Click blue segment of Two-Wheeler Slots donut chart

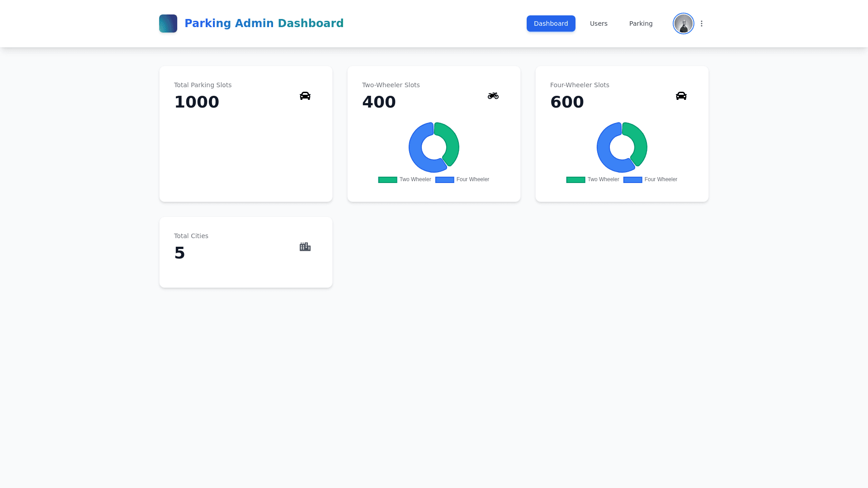click(416, 151)
